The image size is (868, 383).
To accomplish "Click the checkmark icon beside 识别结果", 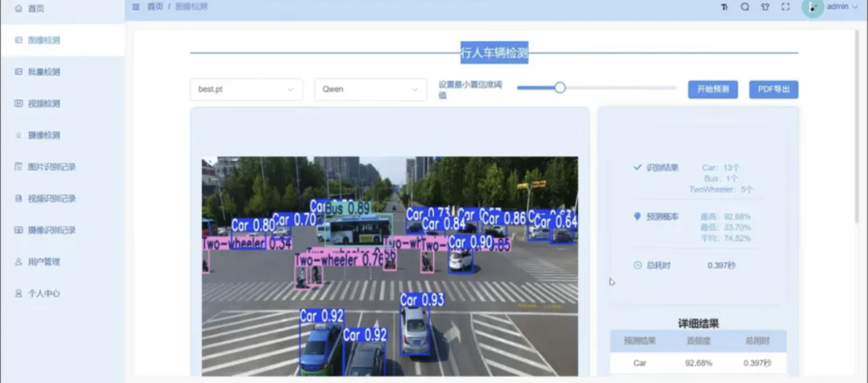I will (638, 167).
